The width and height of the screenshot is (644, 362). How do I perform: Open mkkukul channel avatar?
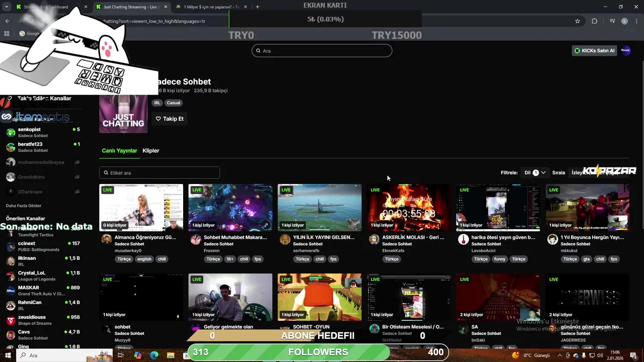[x=552, y=239]
